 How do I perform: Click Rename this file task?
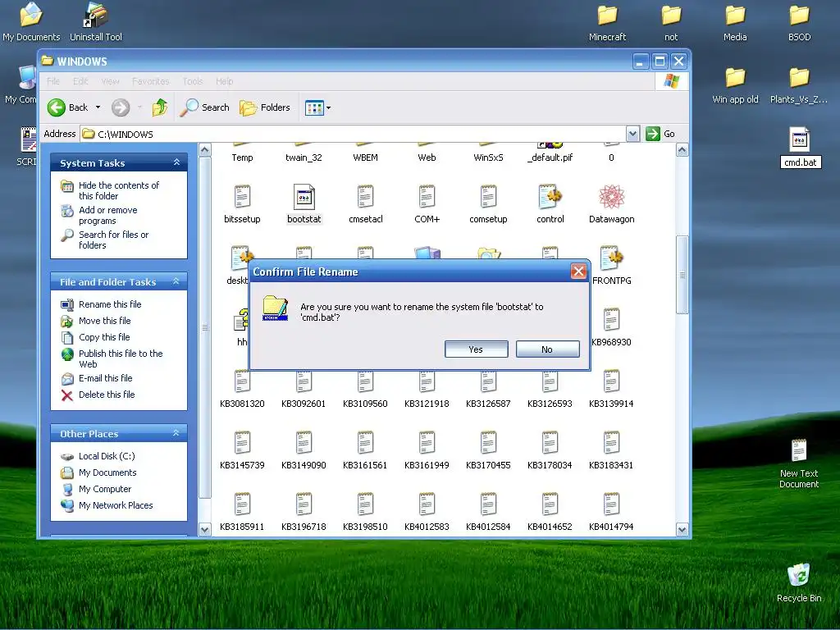coord(110,304)
